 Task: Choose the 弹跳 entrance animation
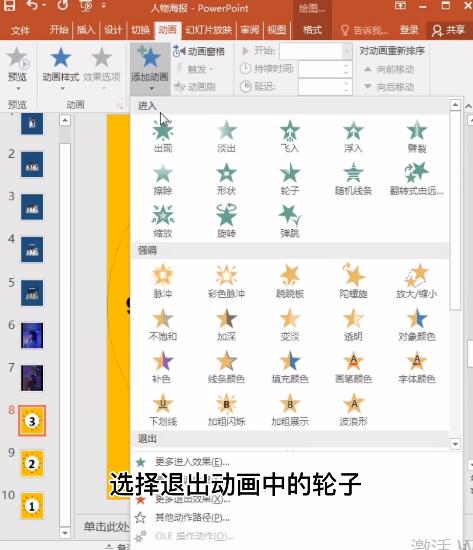[290, 221]
